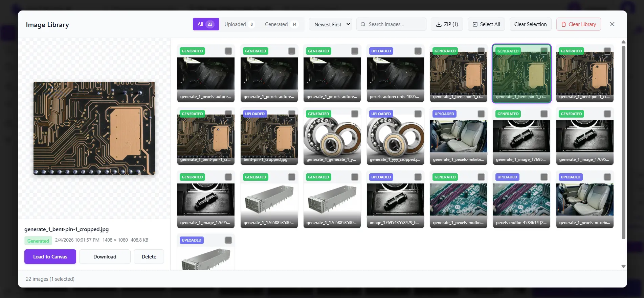Show All images tab
The height and width of the screenshot is (298, 644).
point(206,24)
